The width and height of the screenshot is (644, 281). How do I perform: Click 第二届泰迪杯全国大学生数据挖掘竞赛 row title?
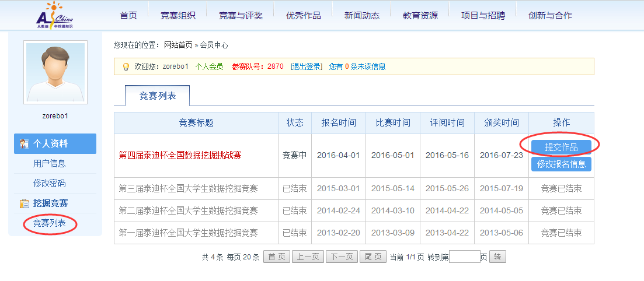pyautogui.click(x=188, y=211)
